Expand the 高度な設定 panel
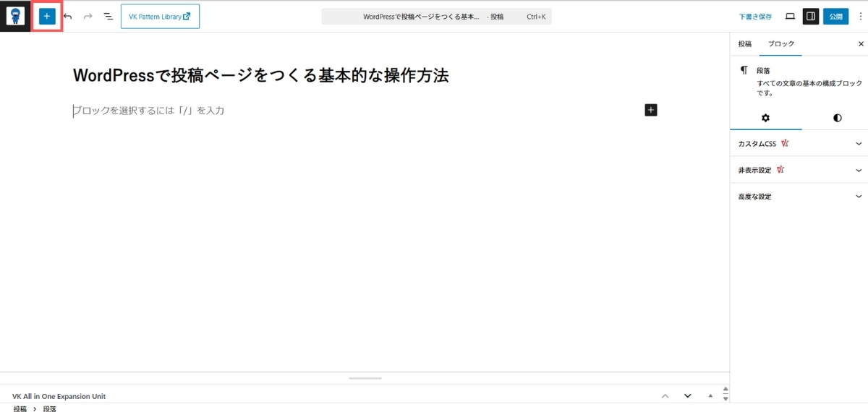 (799, 197)
